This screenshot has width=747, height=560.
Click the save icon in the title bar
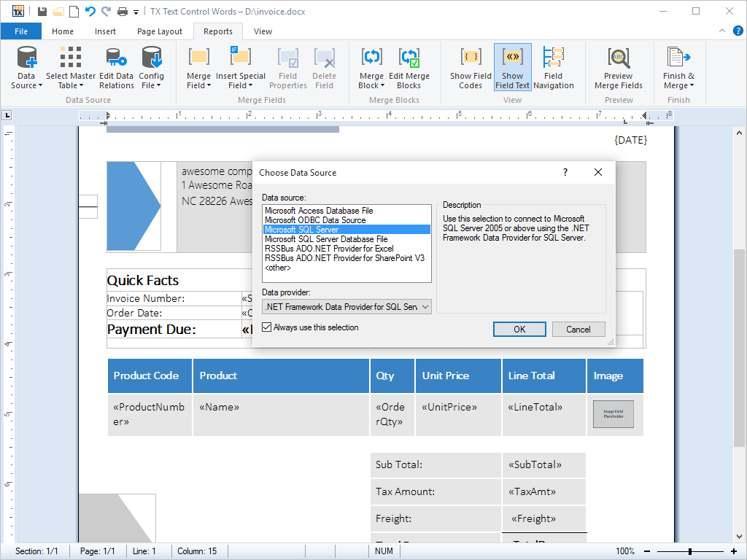coord(42,12)
